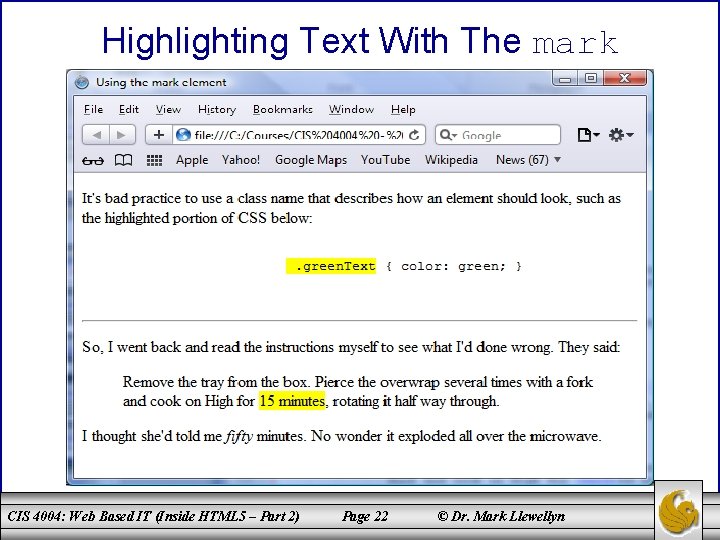The width and height of the screenshot is (720, 540).
Task: Click the highlighted .greenText code
Action: (x=331, y=266)
